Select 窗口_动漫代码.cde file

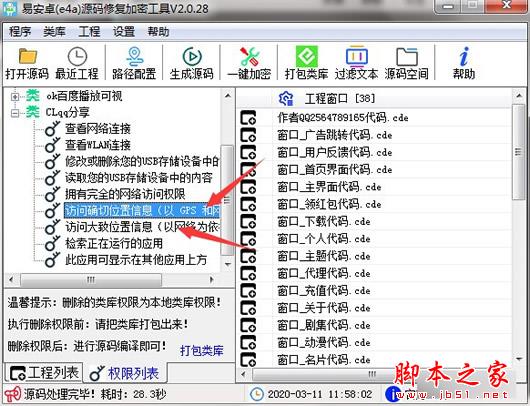pyautogui.click(x=324, y=343)
